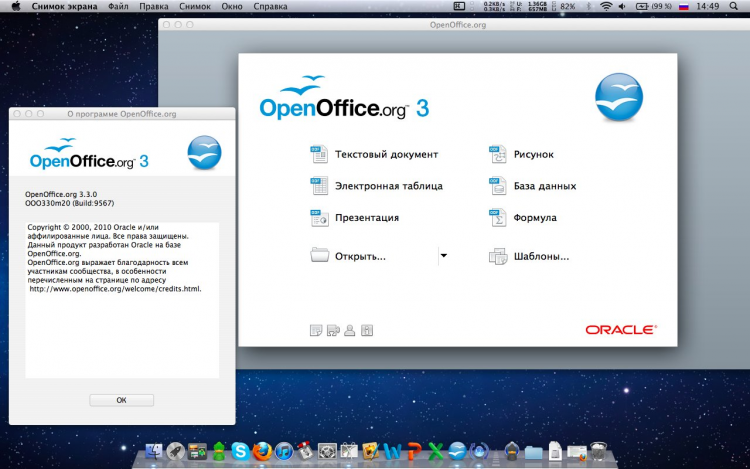Click the person registration icon
This screenshot has height=469, width=750.
(x=350, y=330)
